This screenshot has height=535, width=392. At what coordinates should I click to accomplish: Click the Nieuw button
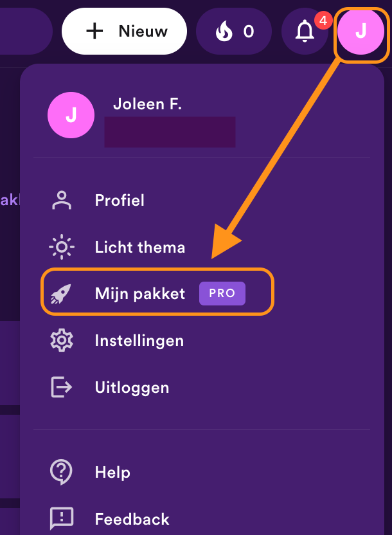click(124, 31)
